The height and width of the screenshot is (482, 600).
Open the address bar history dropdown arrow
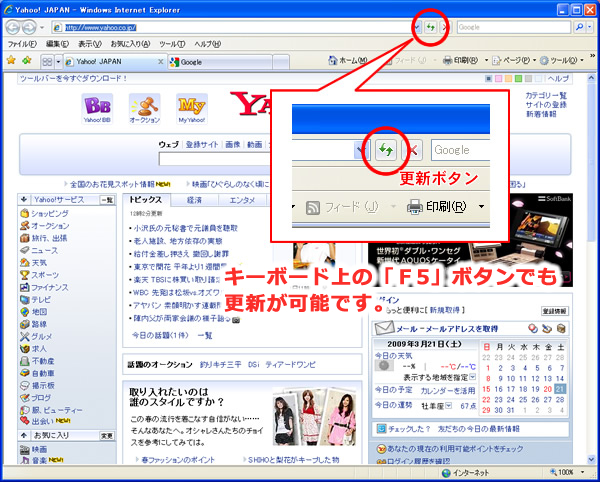point(417,27)
